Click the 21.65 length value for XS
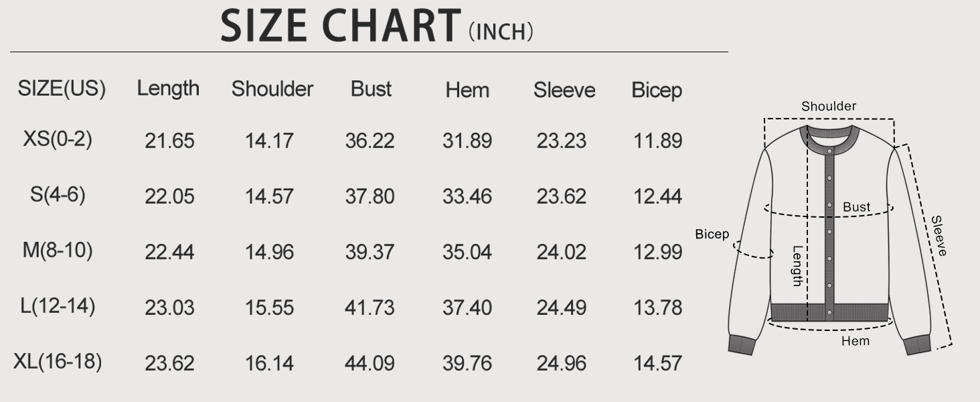This screenshot has height=402, width=980. pyautogui.click(x=169, y=141)
